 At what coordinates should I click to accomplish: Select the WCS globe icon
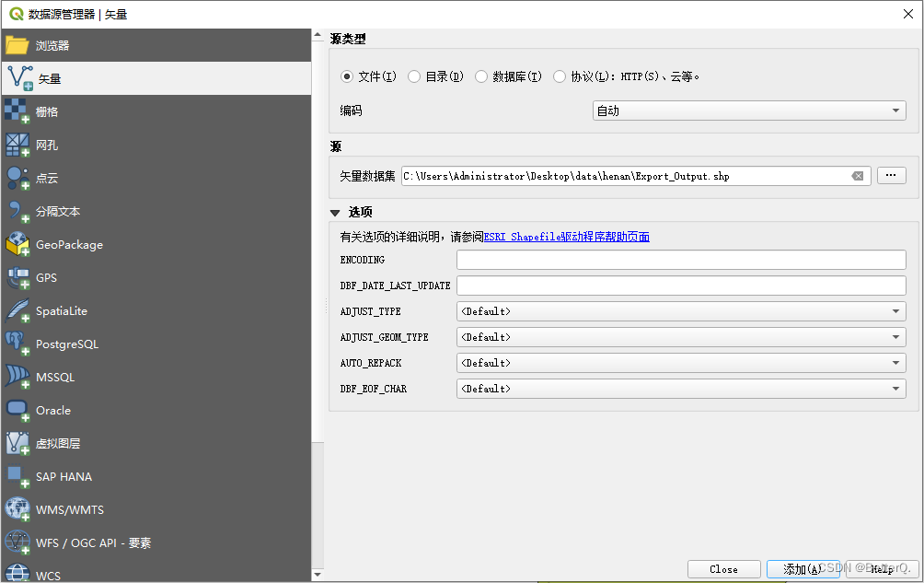pos(17,574)
